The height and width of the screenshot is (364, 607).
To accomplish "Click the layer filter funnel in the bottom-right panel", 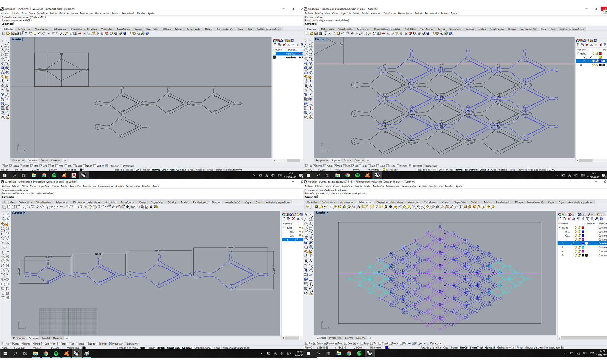I will (588, 219).
